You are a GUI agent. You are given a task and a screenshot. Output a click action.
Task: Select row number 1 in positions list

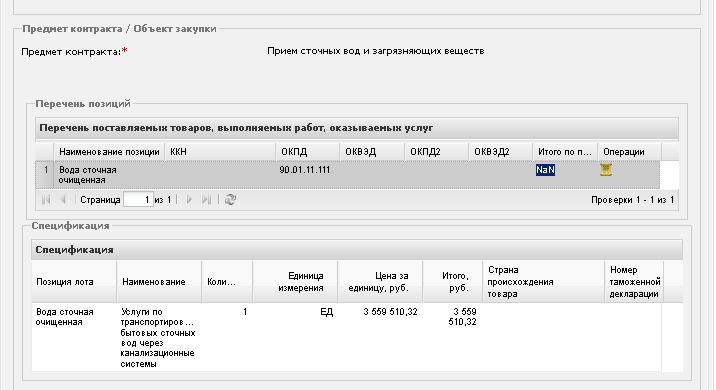click(46, 170)
